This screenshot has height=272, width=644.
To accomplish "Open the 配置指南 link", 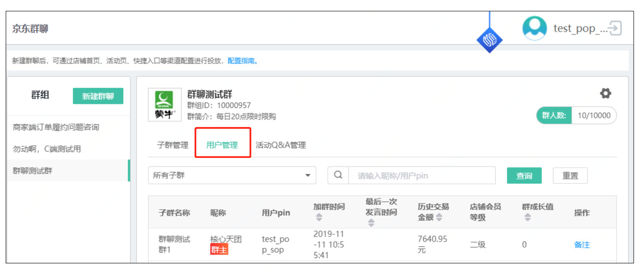I will click(x=242, y=61).
